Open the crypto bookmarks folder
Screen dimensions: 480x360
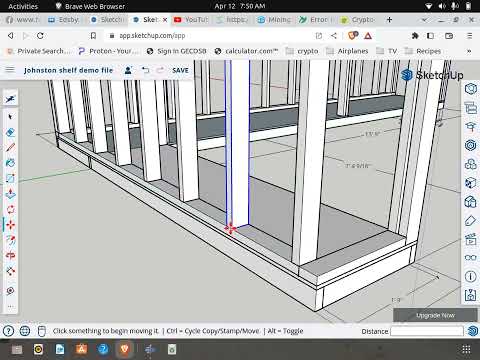point(302,51)
